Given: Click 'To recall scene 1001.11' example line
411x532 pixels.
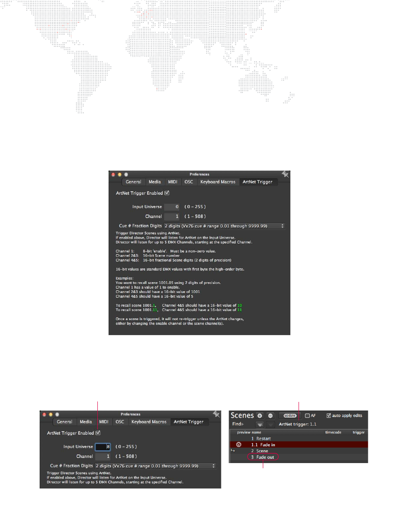Looking at the screenshot, I should click(179, 310).
